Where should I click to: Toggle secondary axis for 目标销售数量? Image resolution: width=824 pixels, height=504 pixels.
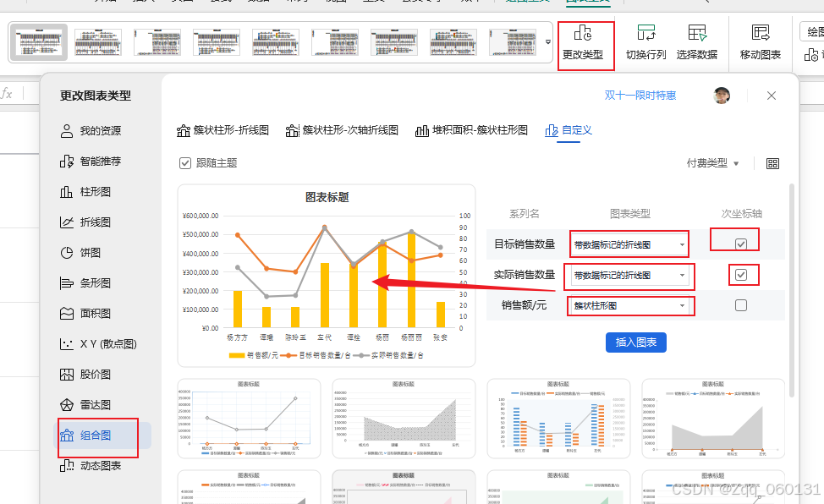coord(741,244)
